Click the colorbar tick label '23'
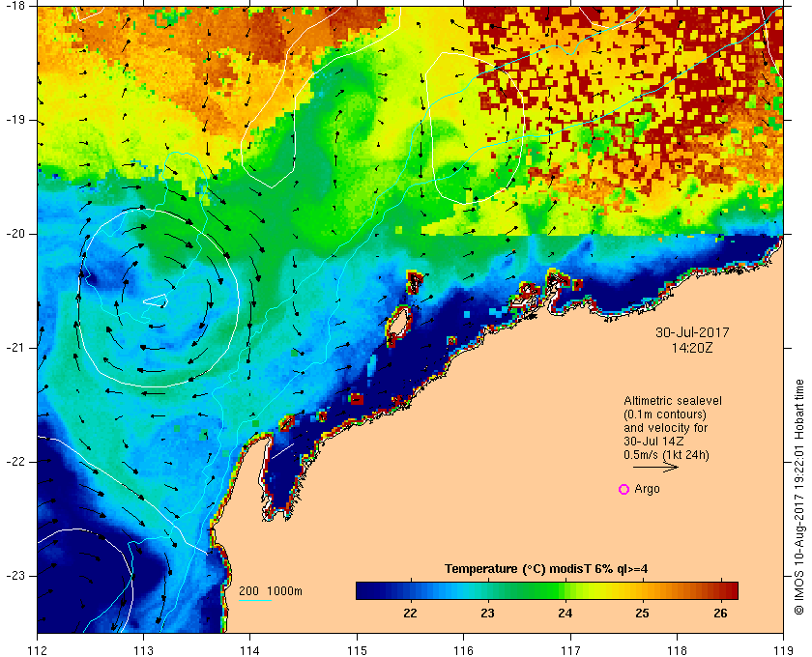 (488, 614)
